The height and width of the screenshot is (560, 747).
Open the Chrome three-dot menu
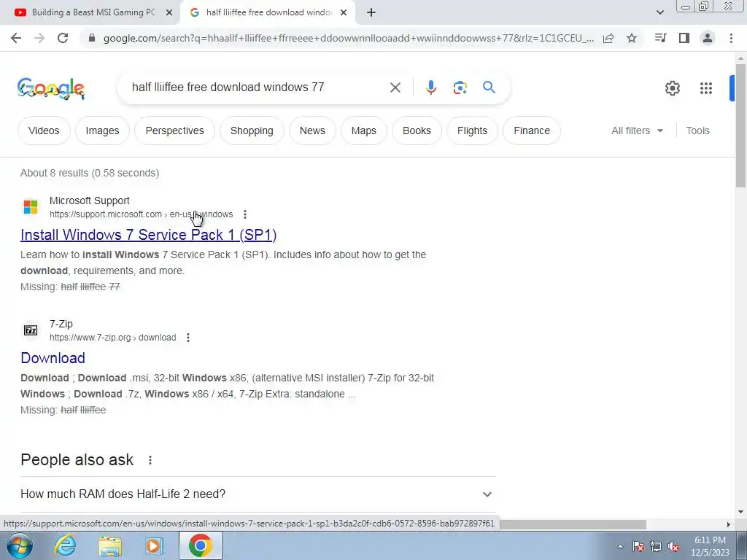pyautogui.click(x=731, y=38)
